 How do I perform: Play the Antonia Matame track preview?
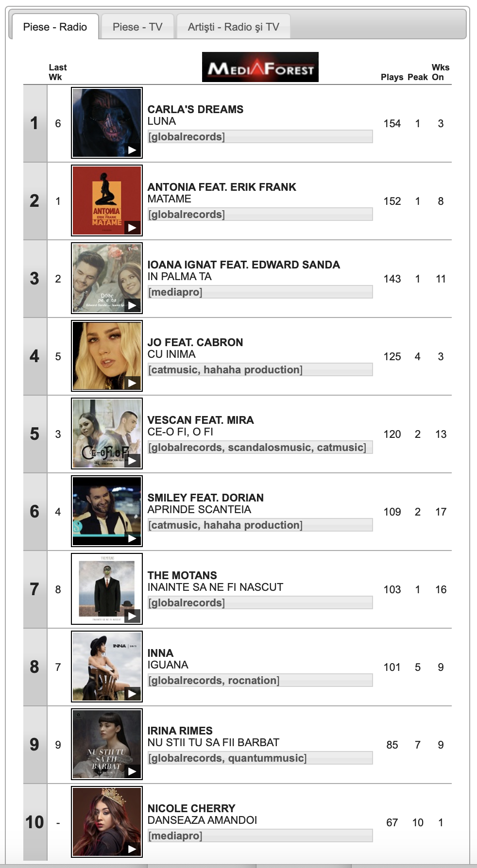click(x=132, y=228)
